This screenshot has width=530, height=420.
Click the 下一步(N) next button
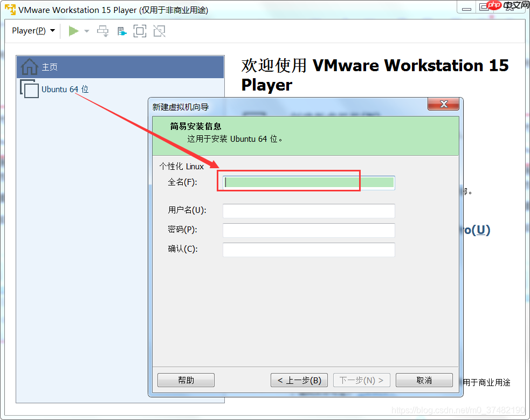(362, 380)
